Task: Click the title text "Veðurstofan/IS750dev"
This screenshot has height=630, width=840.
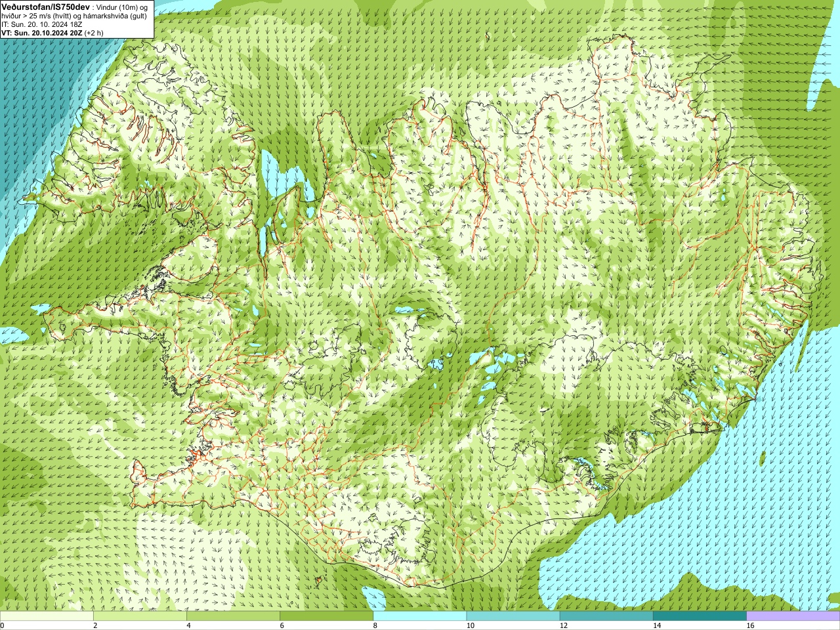Action: [x=46, y=6]
